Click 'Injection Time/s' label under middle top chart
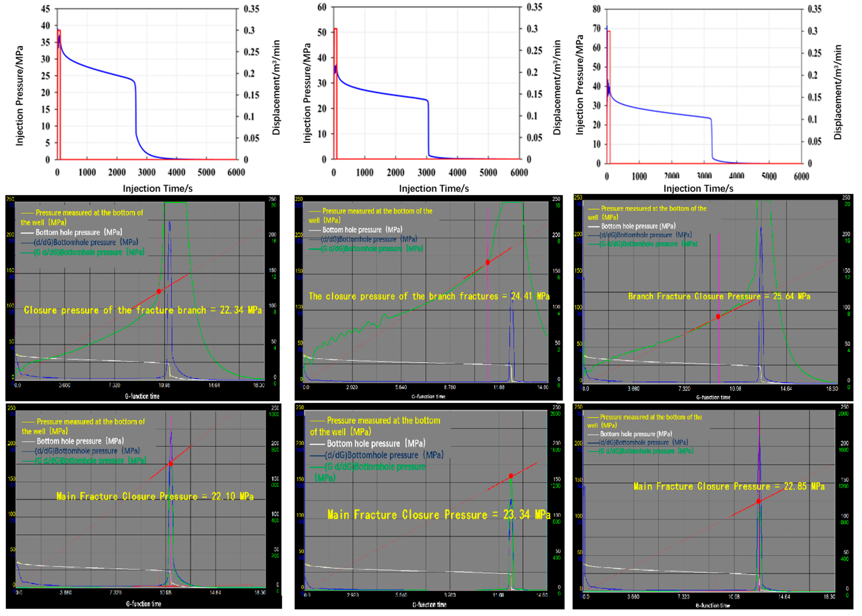The width and height of the screenshot is (862, 616). [434, 188]
